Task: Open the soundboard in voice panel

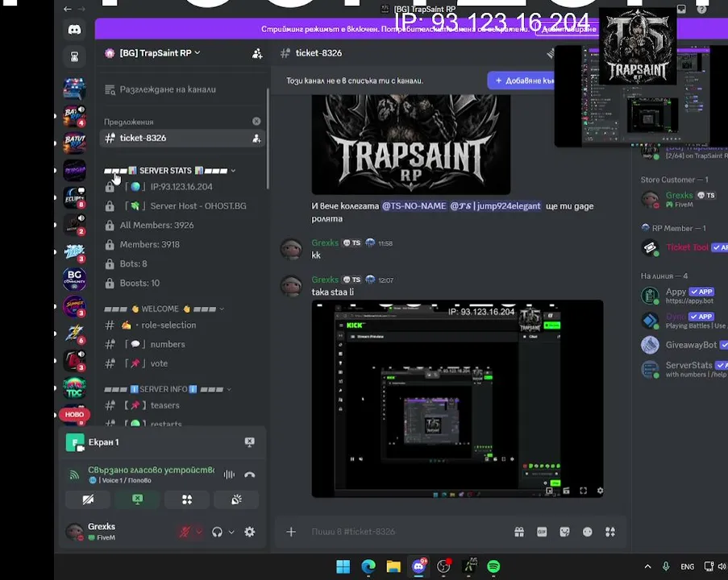Action: [x=236, y=499]
